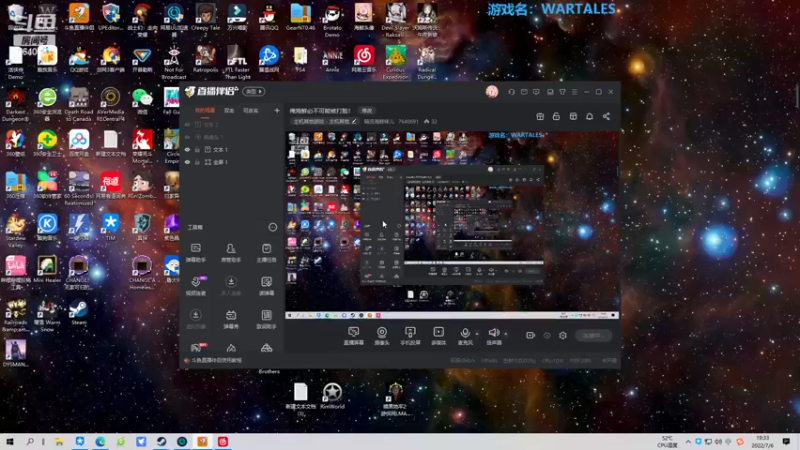Open the Steam desktop shortcut

pos(79,312)
